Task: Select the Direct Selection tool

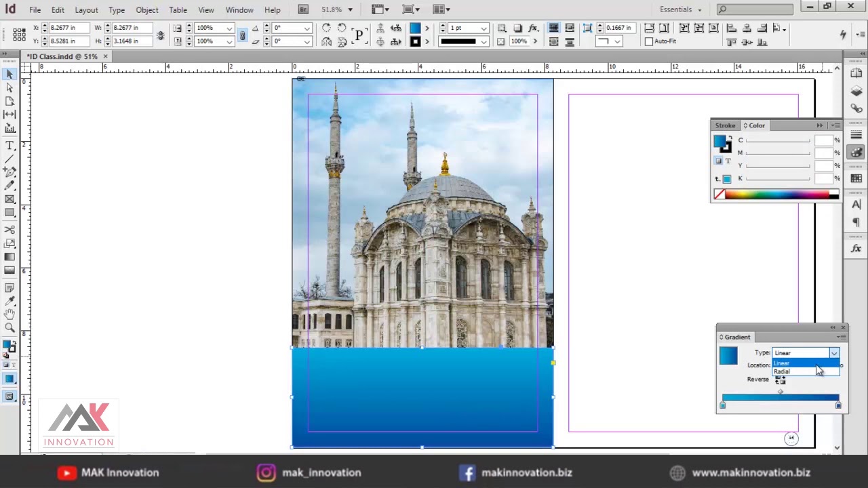Action: (9, 87)
